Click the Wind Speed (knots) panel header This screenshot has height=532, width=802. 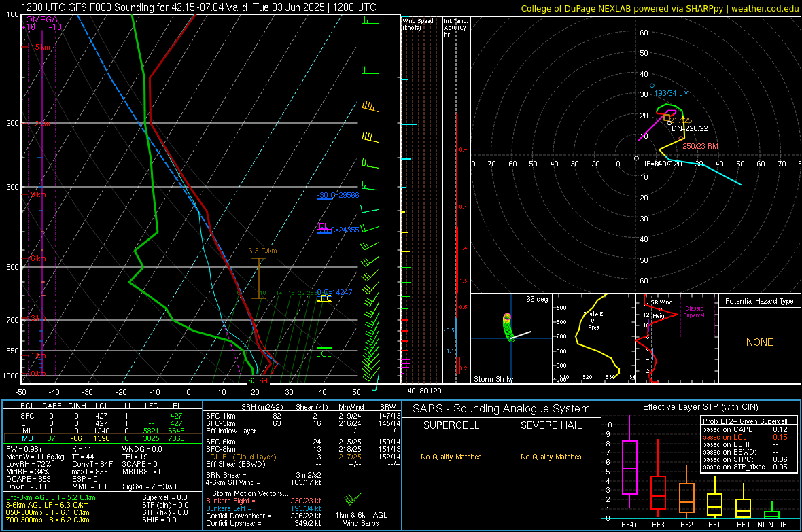[418, 24]
